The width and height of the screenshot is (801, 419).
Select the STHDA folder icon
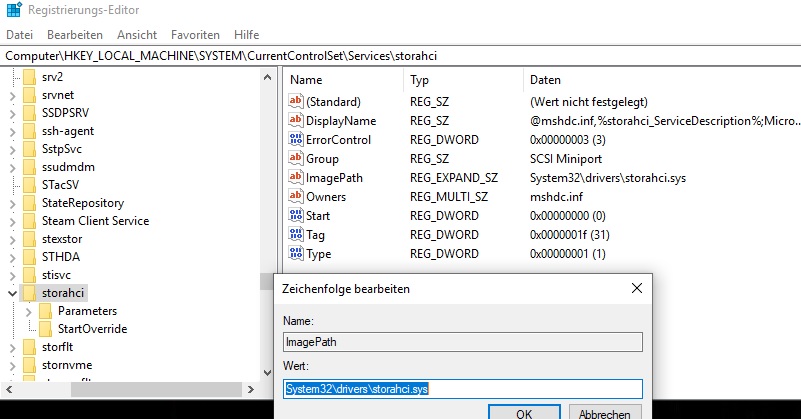point(30,257)
